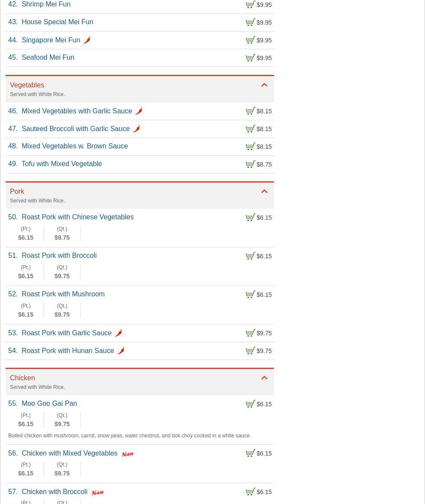Screen dimensions: 425x504
Task: Open Roast Pork with Mushroom item
Action: click(x=63, y=294)
